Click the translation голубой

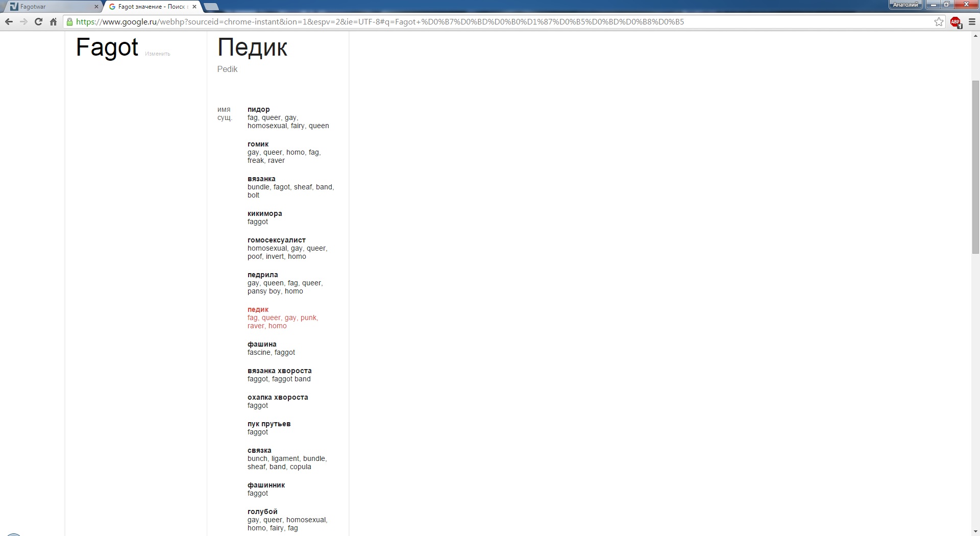262,511
